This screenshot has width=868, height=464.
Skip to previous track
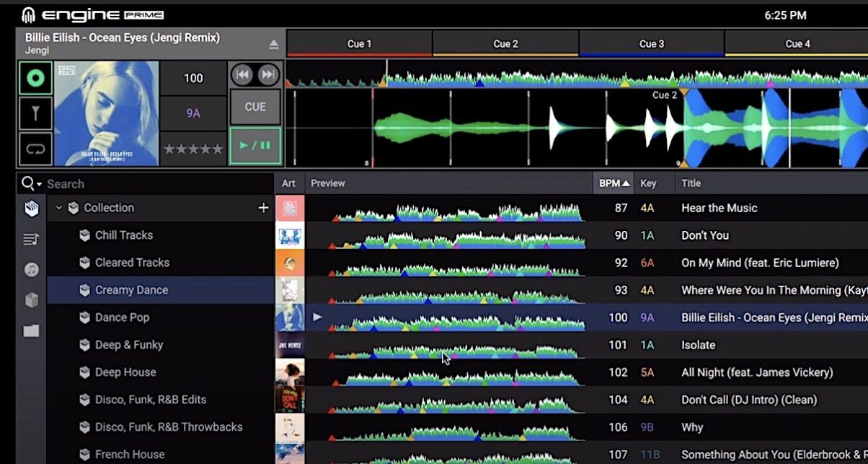pos(243,74)
